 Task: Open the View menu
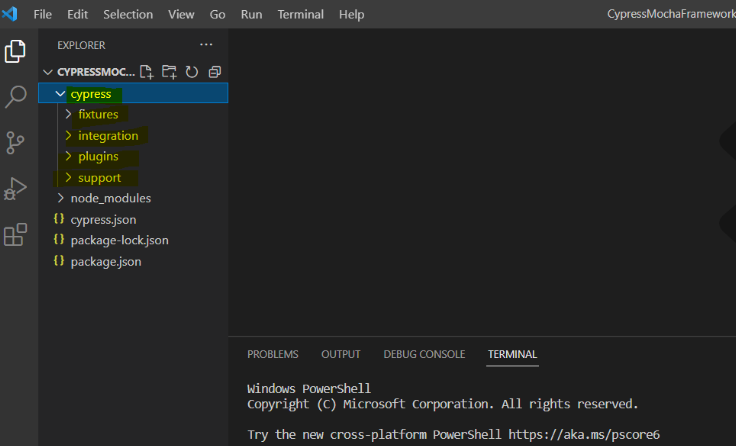[181, 15]
